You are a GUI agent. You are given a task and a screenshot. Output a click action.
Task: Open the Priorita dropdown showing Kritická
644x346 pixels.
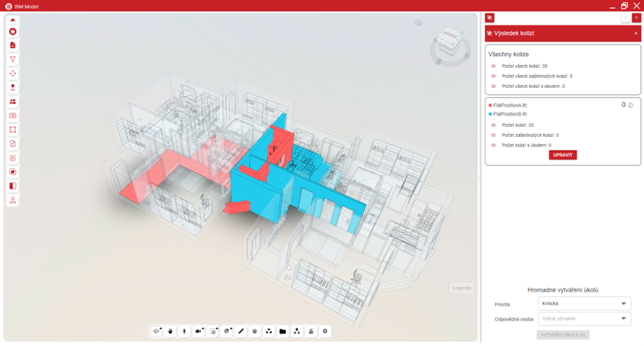tap(584, 304)
